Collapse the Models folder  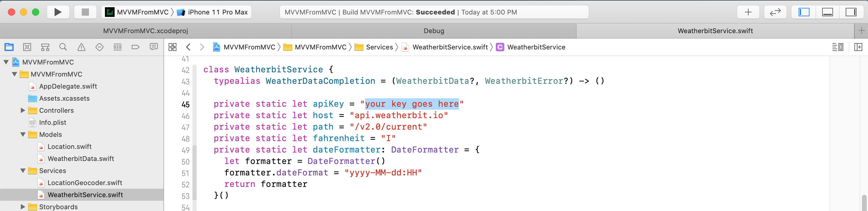click(x=23, y=135)
